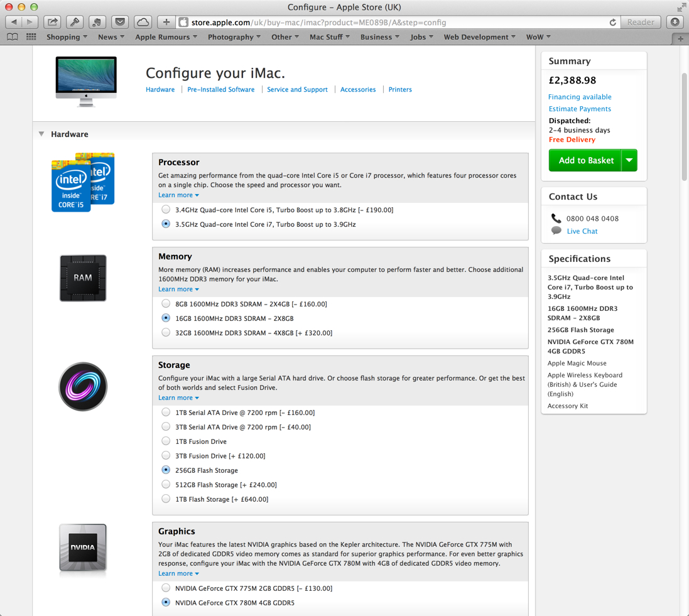Viewport: 689px width, 616px height.
Task: Choose 32GB 1600MHz DDR3 SDRAM memory
Action: pos(166,333)
